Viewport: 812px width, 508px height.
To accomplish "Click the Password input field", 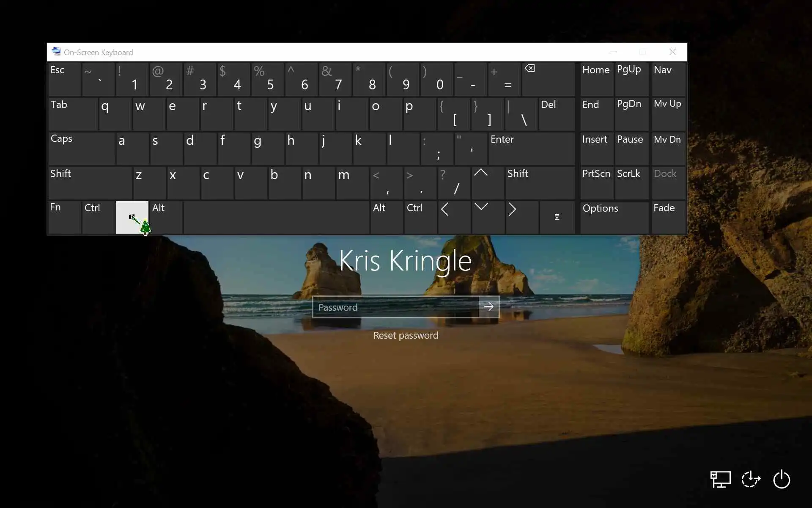I will coord(395,307).
